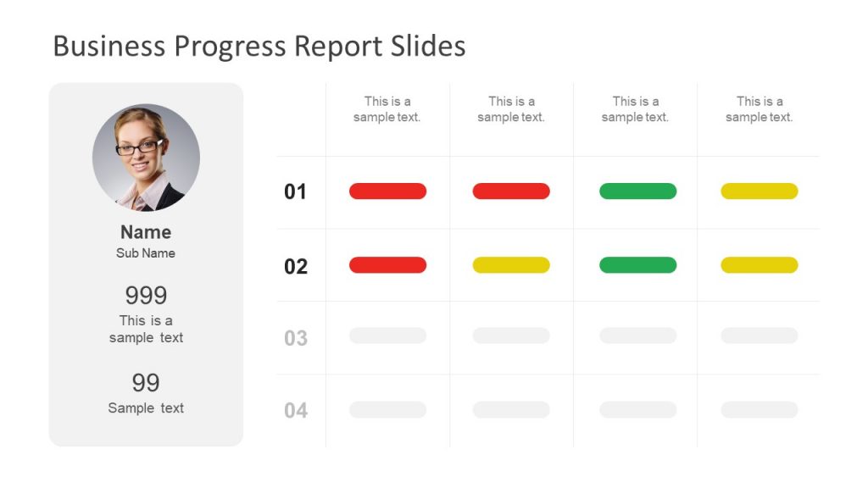Click the grey placeholder bar in row 03, first column

pos(387,335)
